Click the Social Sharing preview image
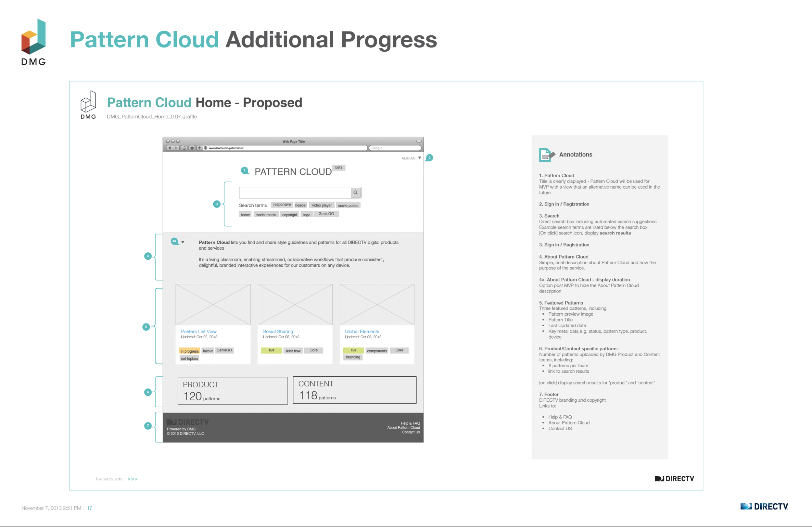 [295, 305]
